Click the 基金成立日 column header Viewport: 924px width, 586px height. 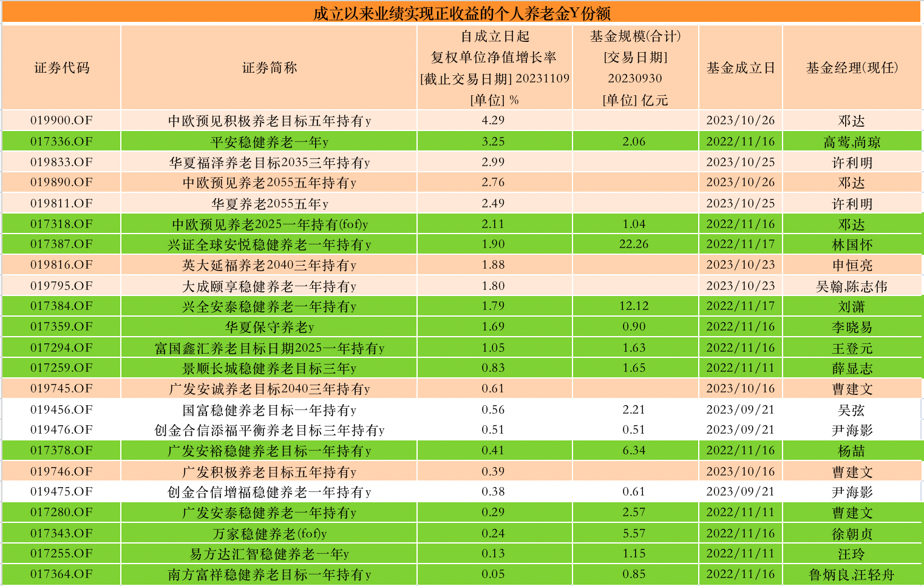(x=741, y=68)
